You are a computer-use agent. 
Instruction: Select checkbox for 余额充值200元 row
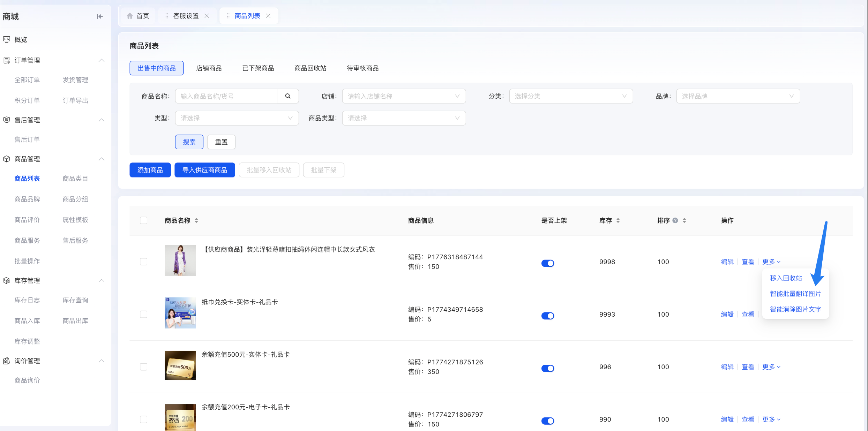pos(143,419)
